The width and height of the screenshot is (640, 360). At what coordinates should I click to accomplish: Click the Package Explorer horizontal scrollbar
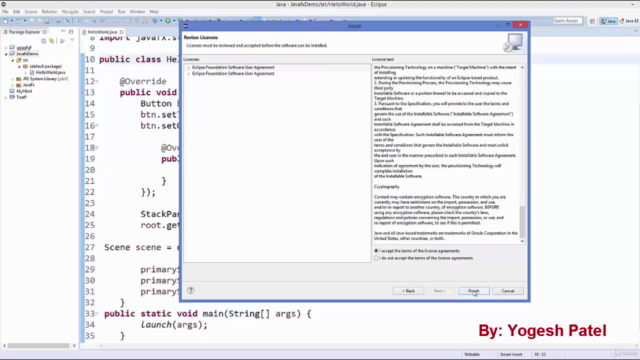tap(39, 346)
